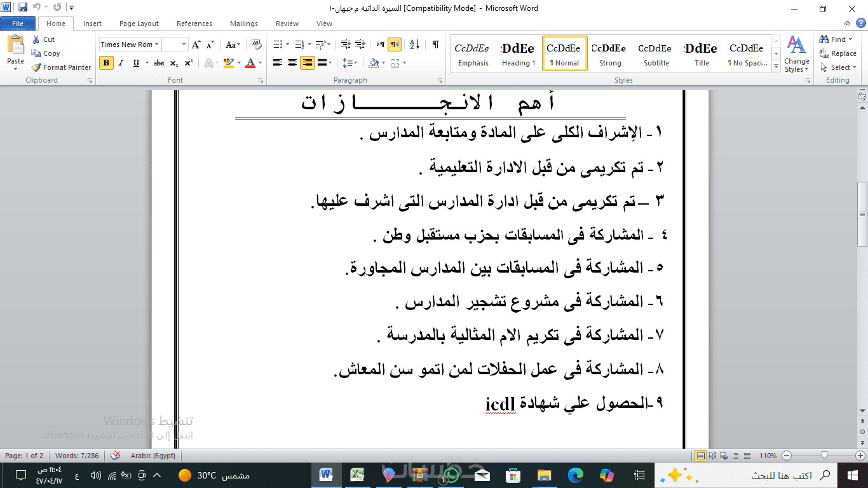This screenshot has width=868, height=488.
Task: Apply the Subtitle style
Action: (656, 53)
